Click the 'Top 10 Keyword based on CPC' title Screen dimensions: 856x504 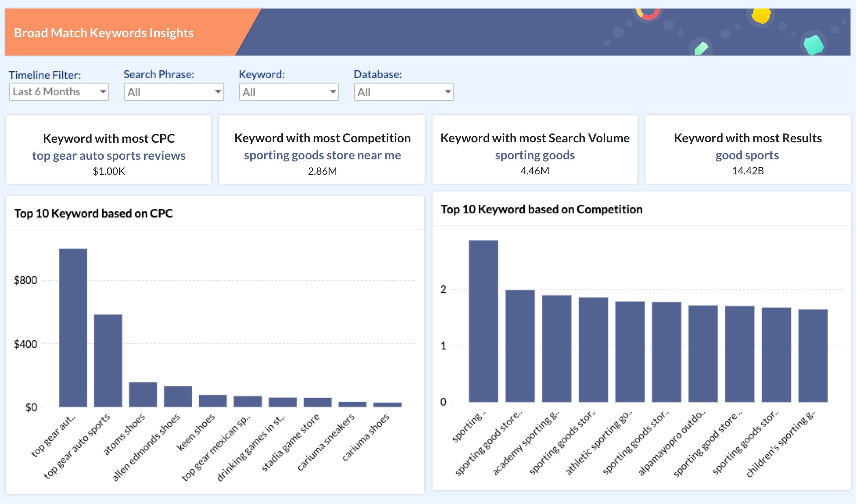pyautogui.click(x=94, y=213)
